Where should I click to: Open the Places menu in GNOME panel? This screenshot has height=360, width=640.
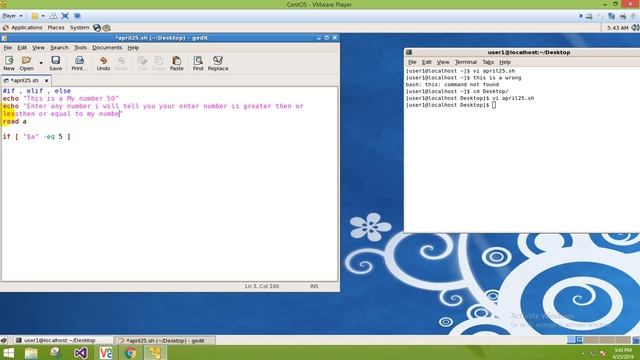coord(56,28)
